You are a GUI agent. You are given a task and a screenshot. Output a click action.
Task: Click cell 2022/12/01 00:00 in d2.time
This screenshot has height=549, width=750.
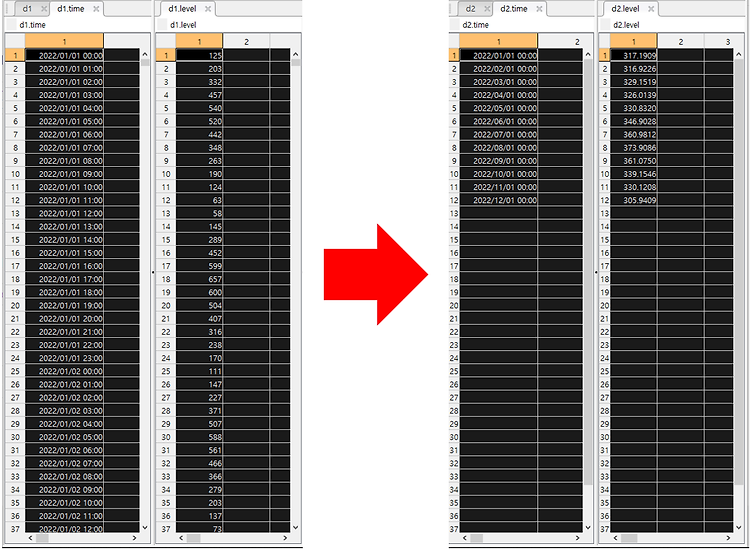(x=498, y=200)
